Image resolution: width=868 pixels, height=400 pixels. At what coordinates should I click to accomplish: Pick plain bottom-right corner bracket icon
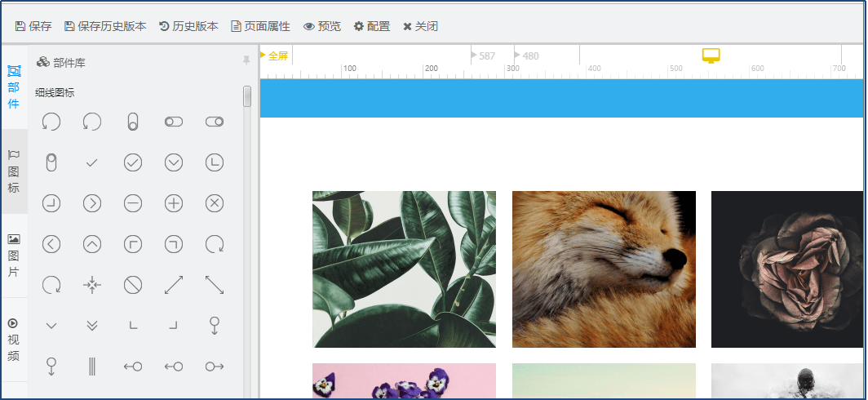tap(173, 326)
